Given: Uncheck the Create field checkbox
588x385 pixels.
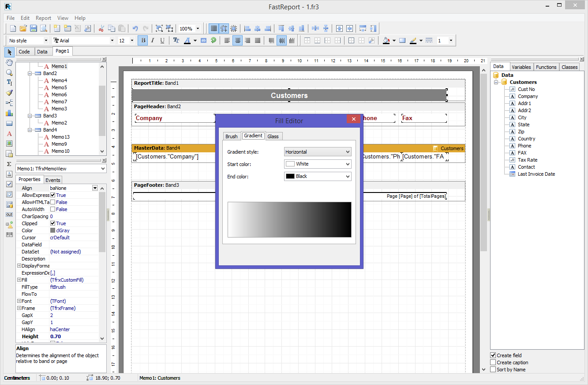Looking at the screenshot, I should pos(493,355).
